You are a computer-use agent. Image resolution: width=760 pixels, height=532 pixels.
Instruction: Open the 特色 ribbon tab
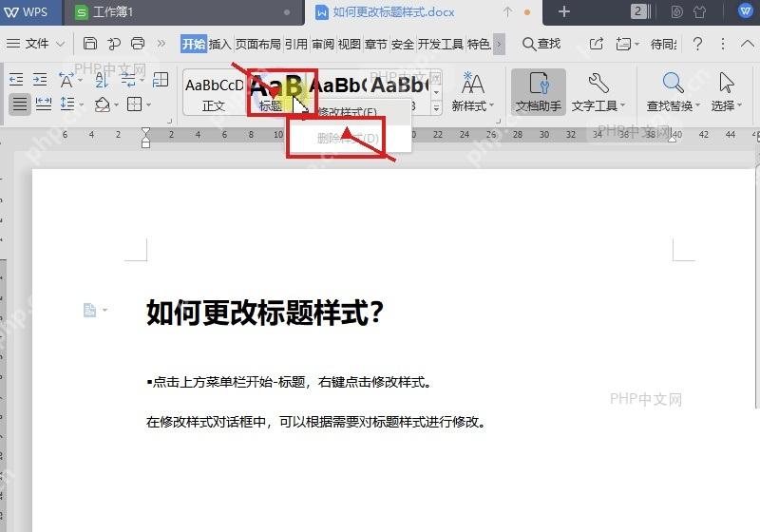point(479,44)
